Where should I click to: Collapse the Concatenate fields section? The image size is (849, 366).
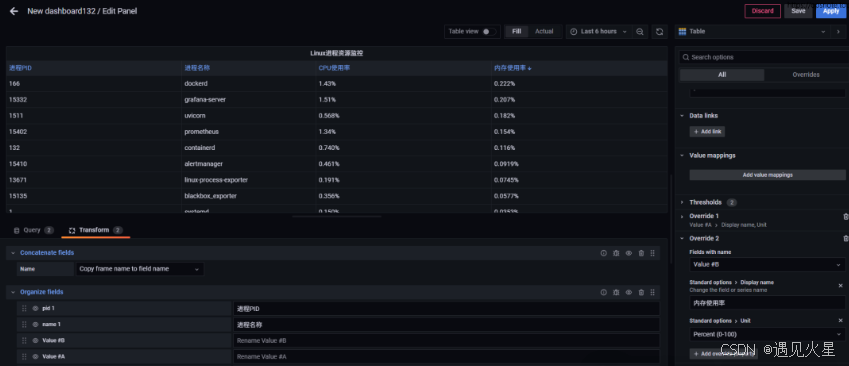[13, 253]
